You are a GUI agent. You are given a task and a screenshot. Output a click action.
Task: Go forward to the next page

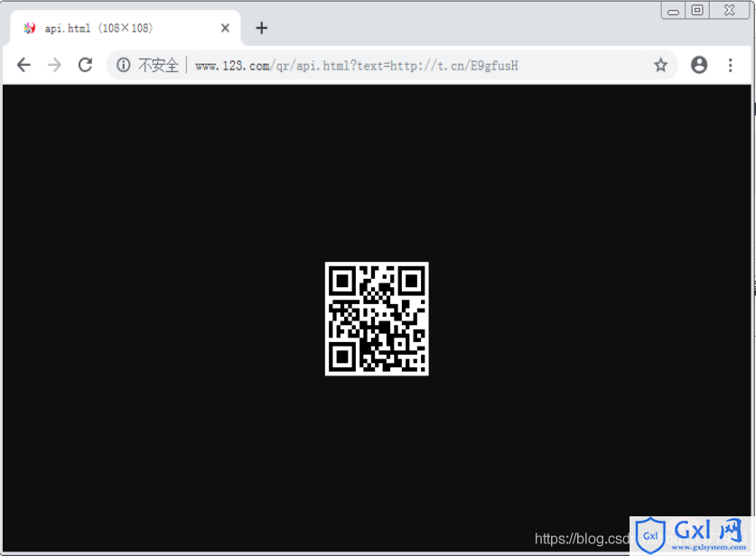coord(54,65)
